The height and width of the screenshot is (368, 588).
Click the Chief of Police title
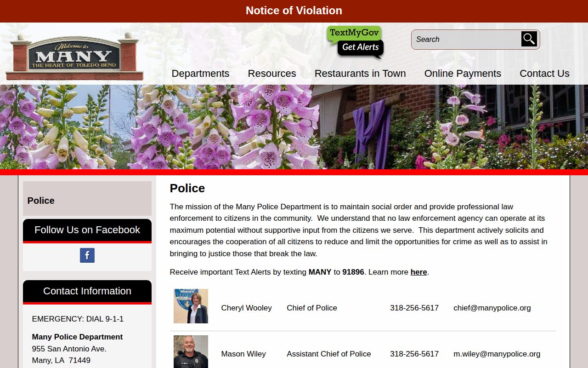(x=312, y=308)
